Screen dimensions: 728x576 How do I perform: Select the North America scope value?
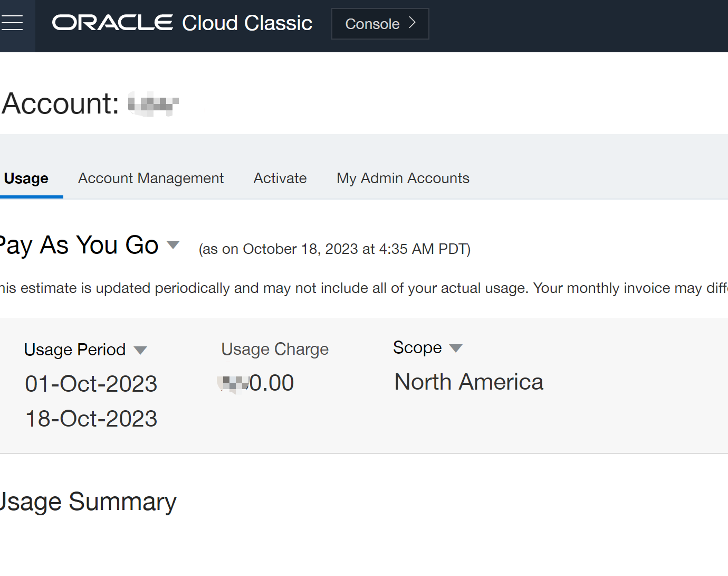pyautogui.click(x=469, y=382)
